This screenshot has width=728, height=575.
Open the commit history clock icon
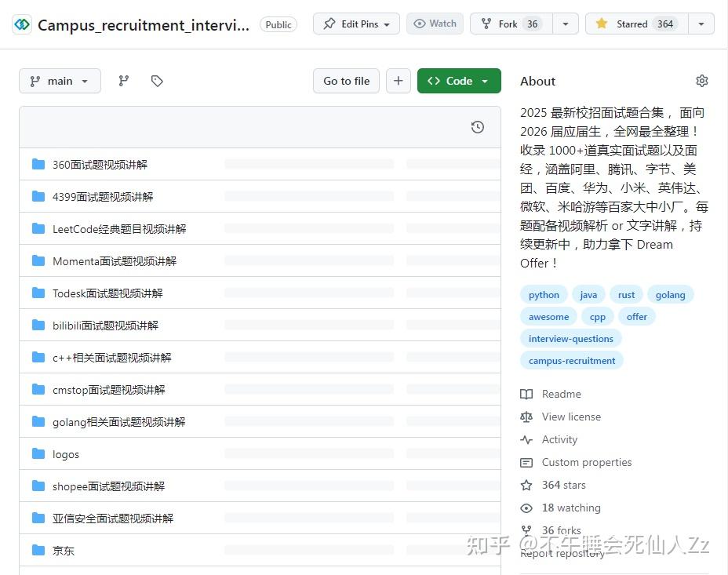click(x=478, y=127)
